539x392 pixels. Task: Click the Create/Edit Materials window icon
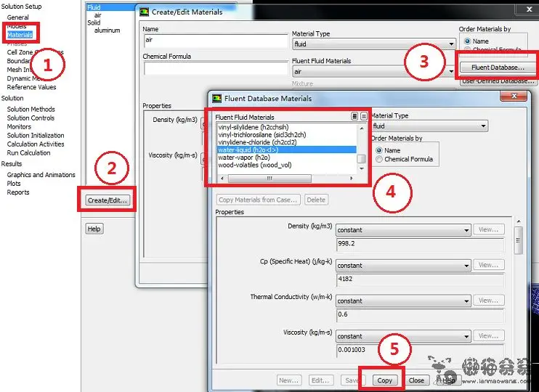[x=144, y=12]
